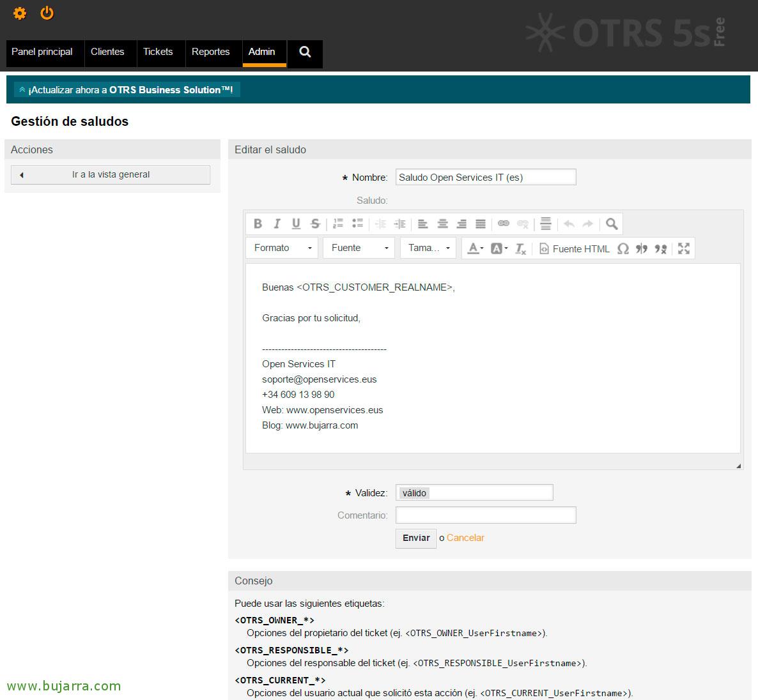
Task: Insert a bulleted list
Action: (357, 224)
